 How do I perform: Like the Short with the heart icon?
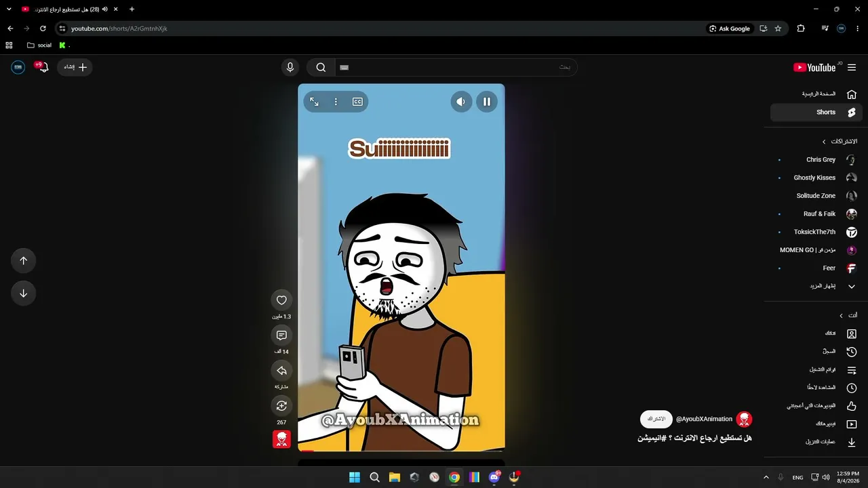point(281,300)
